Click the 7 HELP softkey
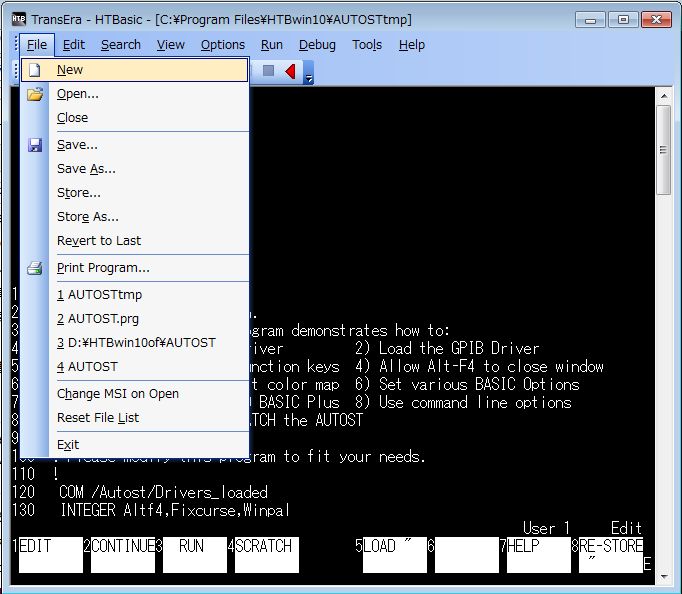 [539, 554]
